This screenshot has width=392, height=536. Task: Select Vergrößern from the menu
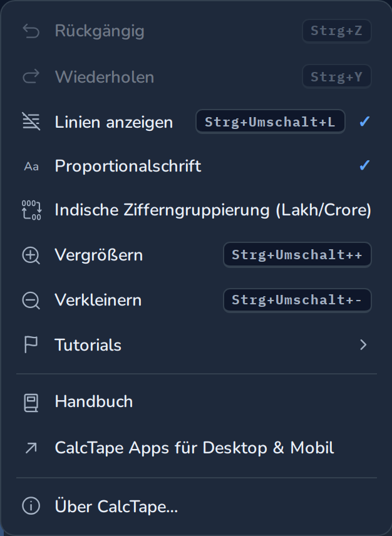click(x=196, y=255)
